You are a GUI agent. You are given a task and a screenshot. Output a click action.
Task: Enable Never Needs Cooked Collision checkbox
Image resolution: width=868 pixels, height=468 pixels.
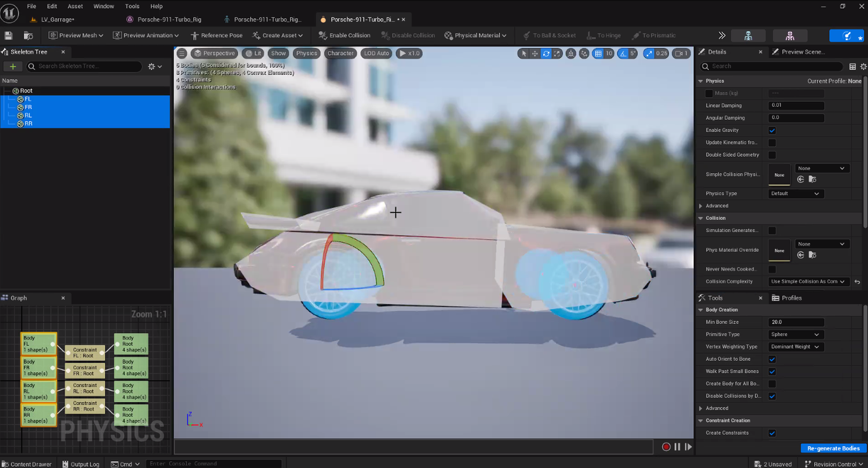[772, 270]
